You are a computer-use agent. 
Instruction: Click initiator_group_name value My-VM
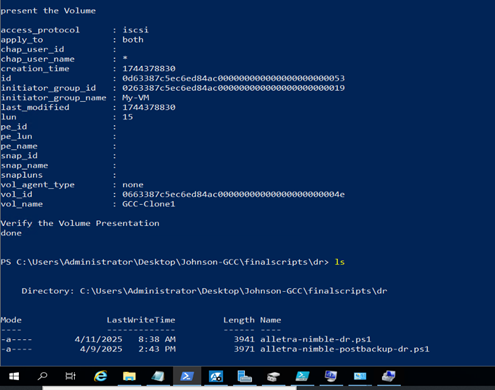[x=136, y=98]
